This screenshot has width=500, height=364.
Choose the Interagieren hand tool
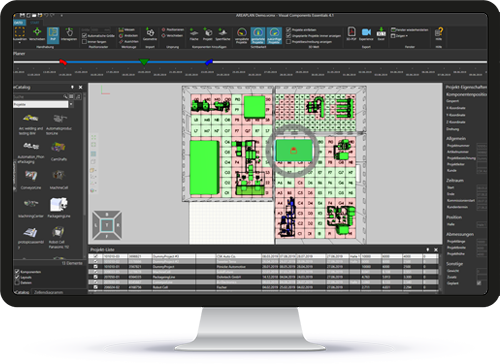pyautogui.click(x=69, y=34)
